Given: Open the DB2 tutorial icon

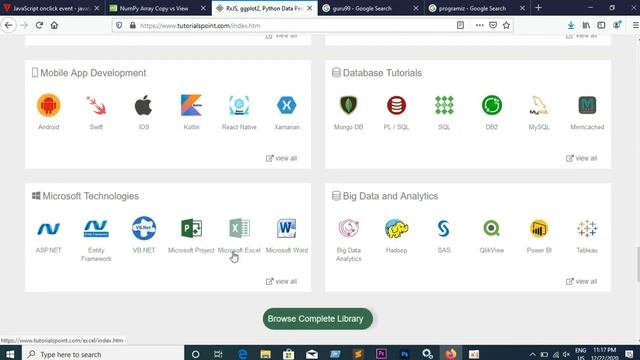Looking at the screenshot, I should click(x=492, y=105).
